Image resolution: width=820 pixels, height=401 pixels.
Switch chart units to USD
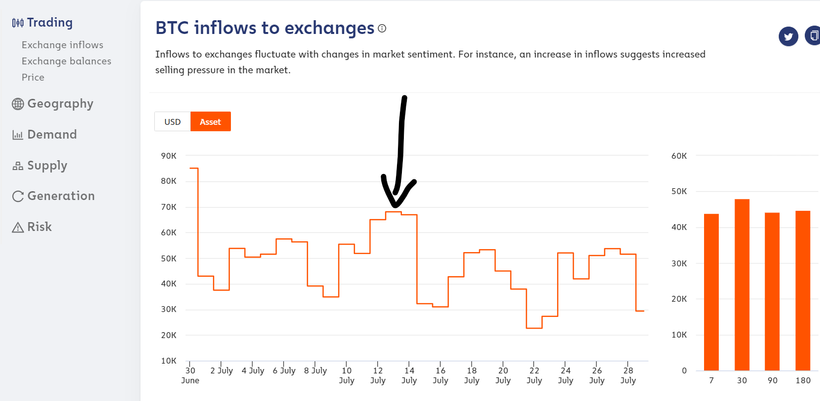point(173,122)
